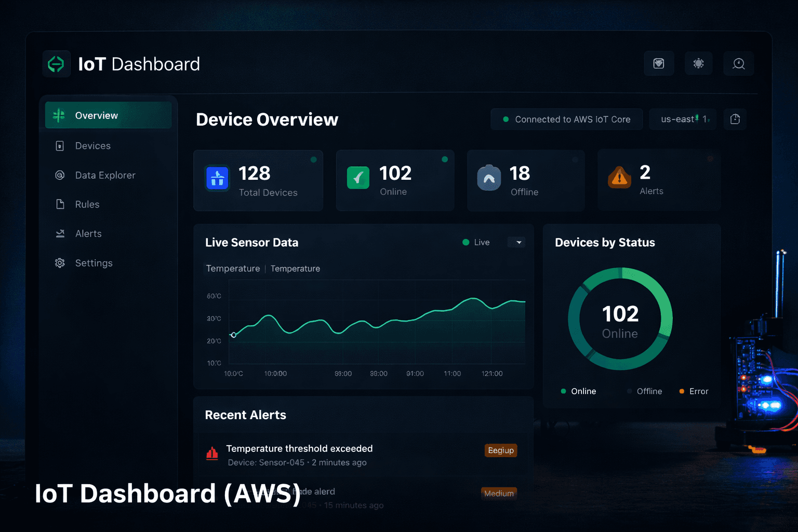Open the Temperature threshold exceeded alert
Viewport: 798px width, 532px height.
pos(299,448)
